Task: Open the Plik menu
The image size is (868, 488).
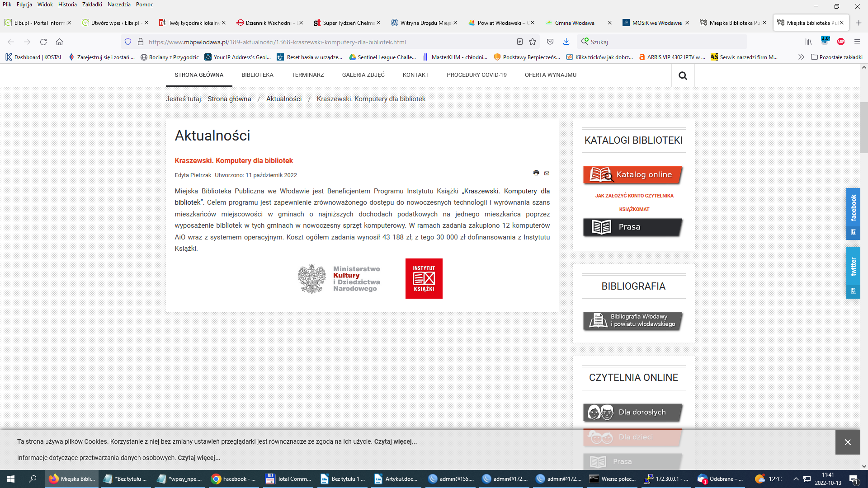Action: tap(7, 5)
